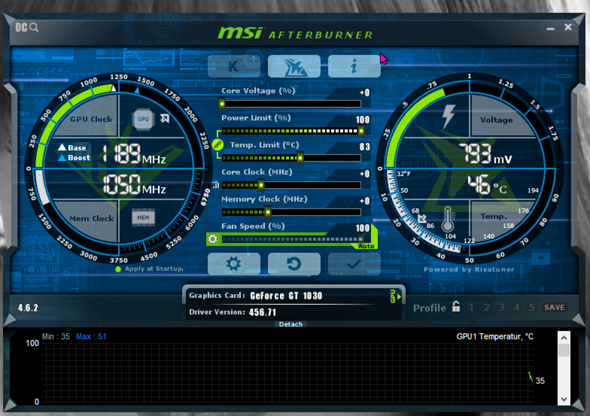
Task: Toggle fan speed Auto mode
Action: pos(366,246)
